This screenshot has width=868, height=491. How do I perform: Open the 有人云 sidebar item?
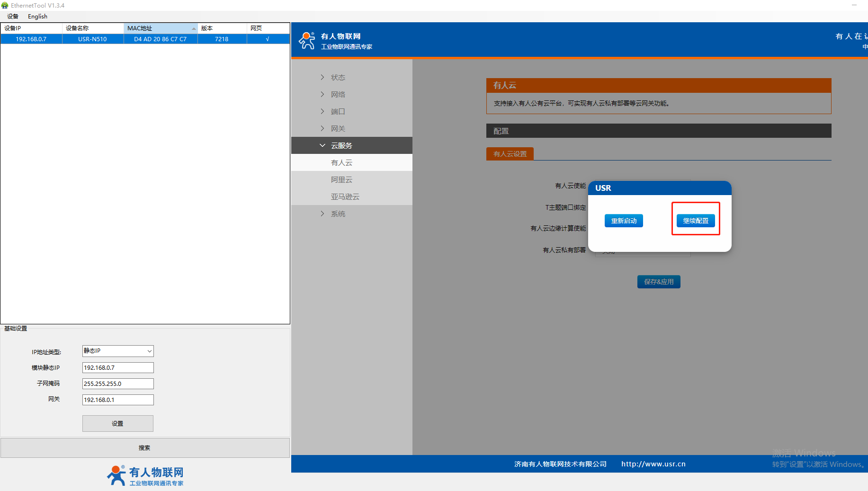point(352,162)
